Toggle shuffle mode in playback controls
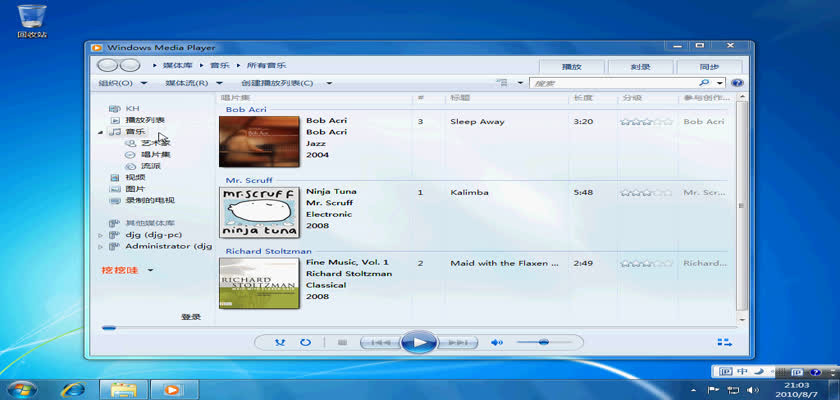Viewport: 840px width, 400px height. (280, 342)
